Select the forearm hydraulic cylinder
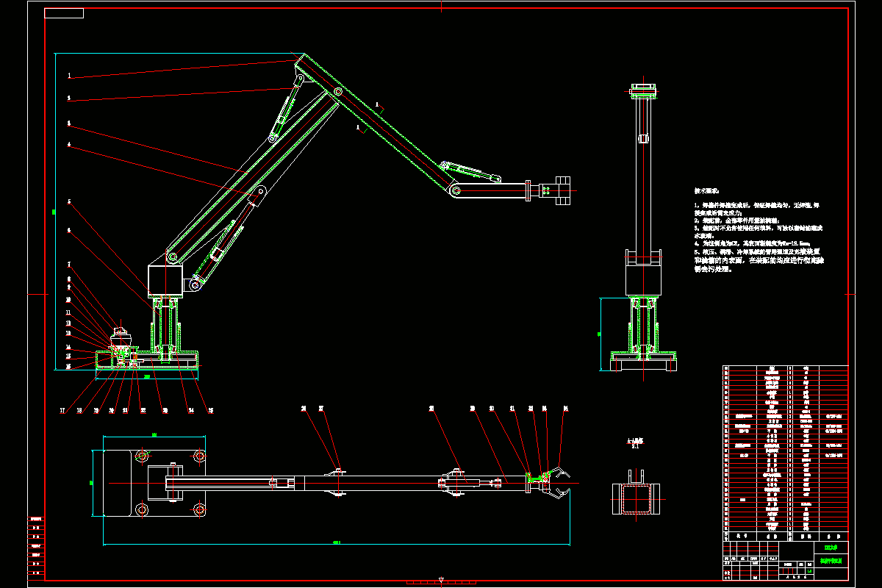The height and width of the screenshot is (588, 882). point(470,172)
